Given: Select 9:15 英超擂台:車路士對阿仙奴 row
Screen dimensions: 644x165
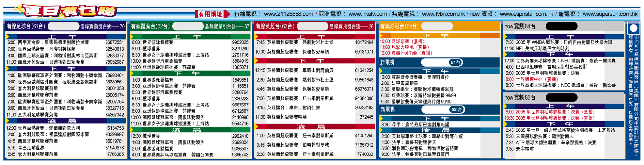Looking at the screenshot, I should pyautogui.click(x=314, y=107).
